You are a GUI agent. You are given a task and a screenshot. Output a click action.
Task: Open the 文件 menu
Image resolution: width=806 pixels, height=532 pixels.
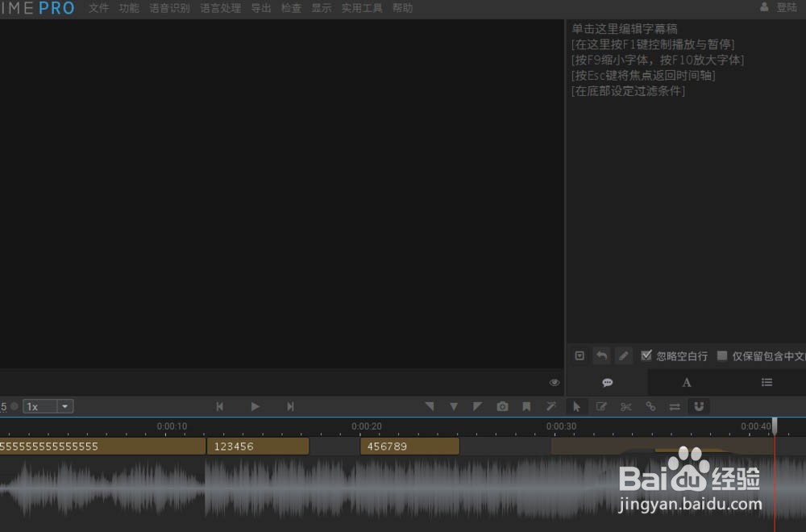[x=98, y=8]
